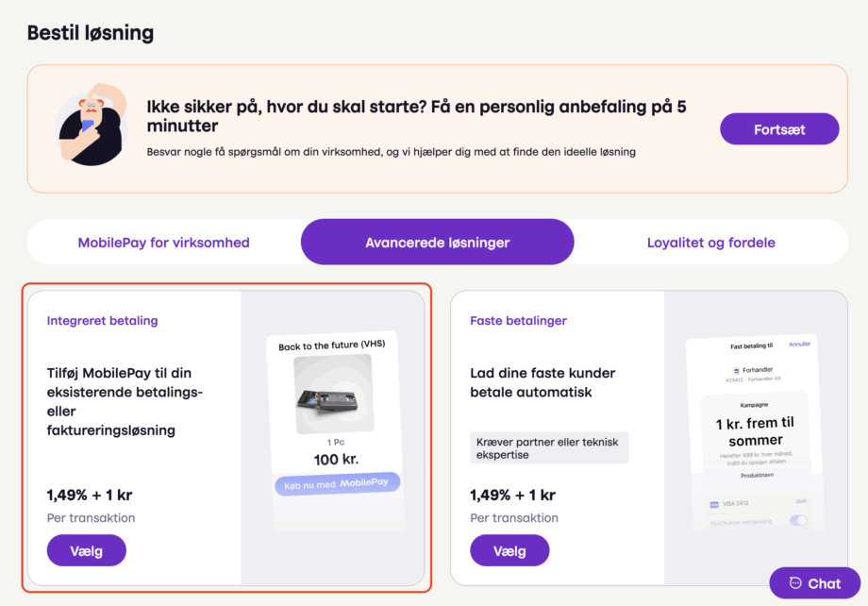Click the Bestil løsning page heading
The height and width of the screenshot is (606, 868).
click(91, 33)
